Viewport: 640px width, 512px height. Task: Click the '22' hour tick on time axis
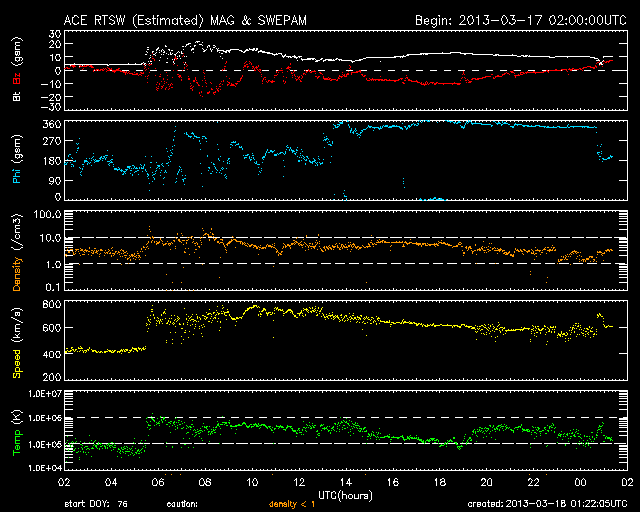click(x=533, y=483)
